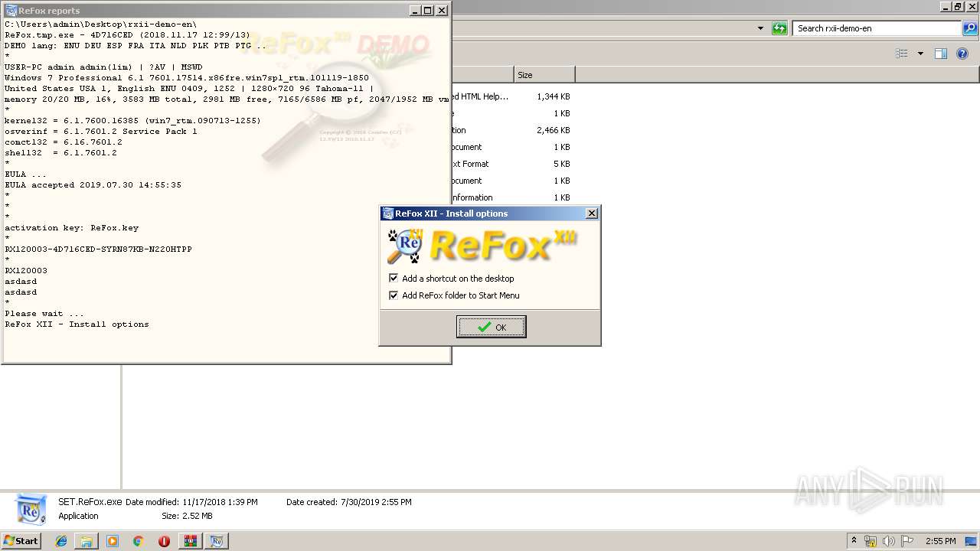Launch Google Chrome from the taskbar
The height and width of the screenshot is (551, 980).
139,541
